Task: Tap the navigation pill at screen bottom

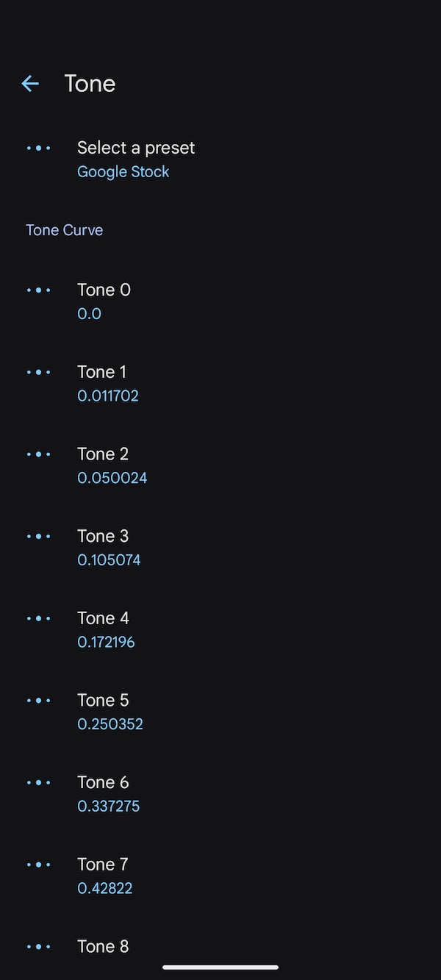Action: (220, 967)
